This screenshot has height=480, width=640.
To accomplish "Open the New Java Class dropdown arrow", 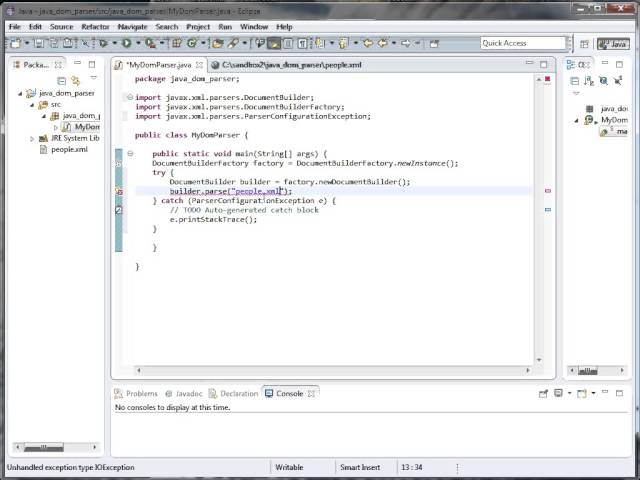I will click(203, 43).
